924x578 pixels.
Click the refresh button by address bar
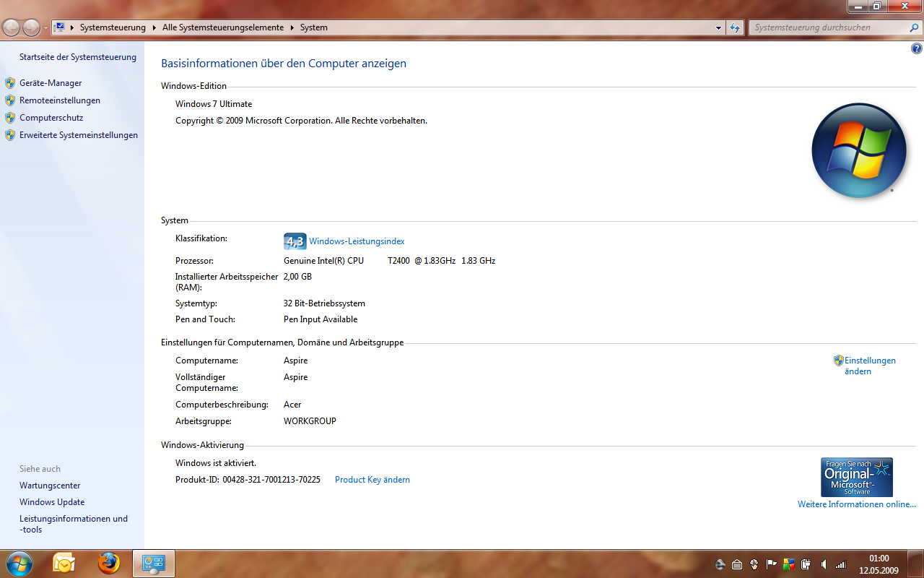pos(735,27)
